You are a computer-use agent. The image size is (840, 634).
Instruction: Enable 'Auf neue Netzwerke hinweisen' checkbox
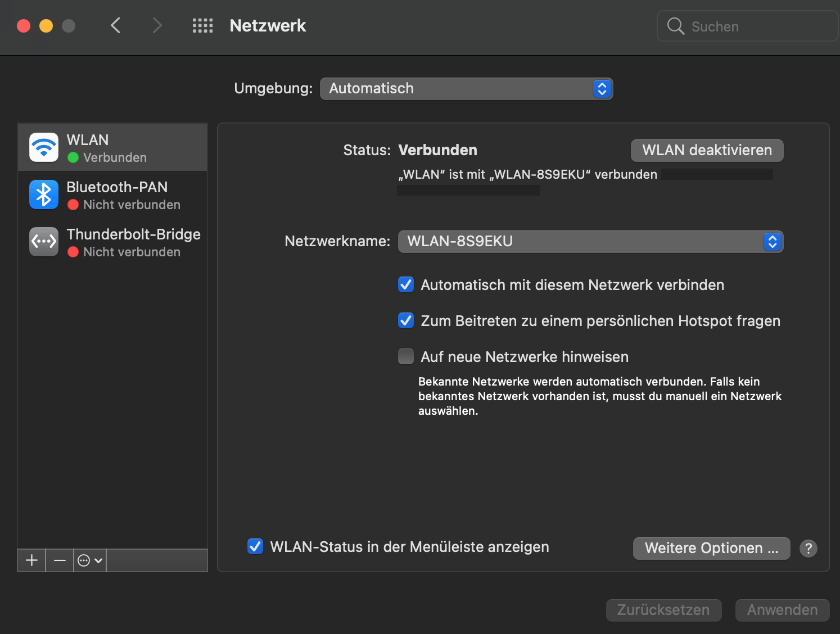pos(406,357)
